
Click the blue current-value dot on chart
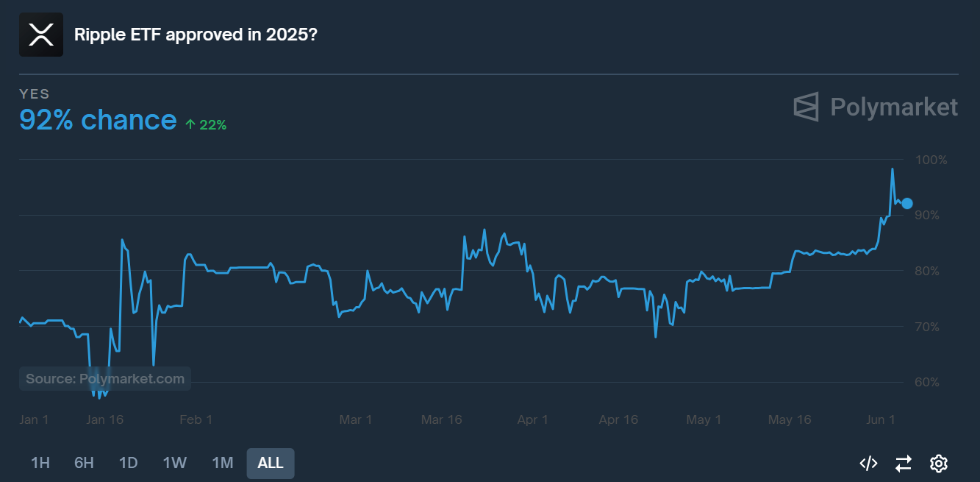[x=907, y=203]
